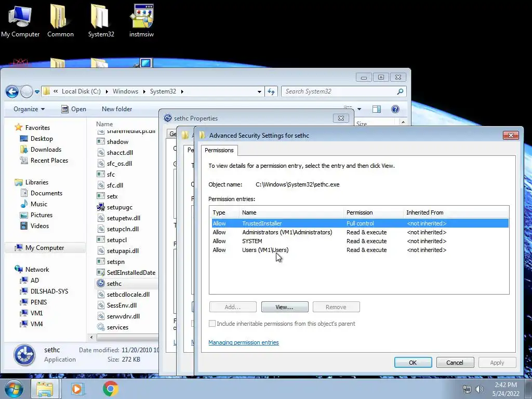Click the search magnifier icon
532x399 pixels.
401,91
